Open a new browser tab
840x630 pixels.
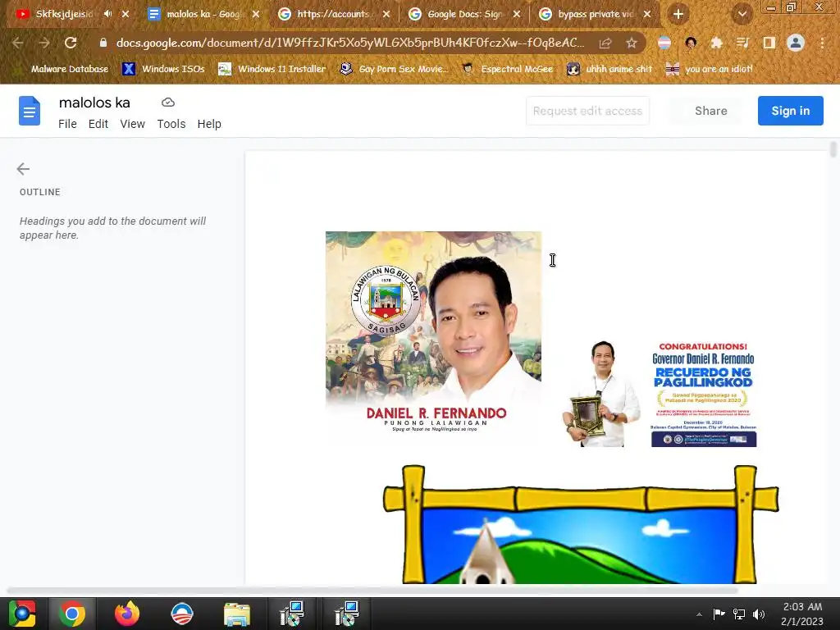point(678,14)
